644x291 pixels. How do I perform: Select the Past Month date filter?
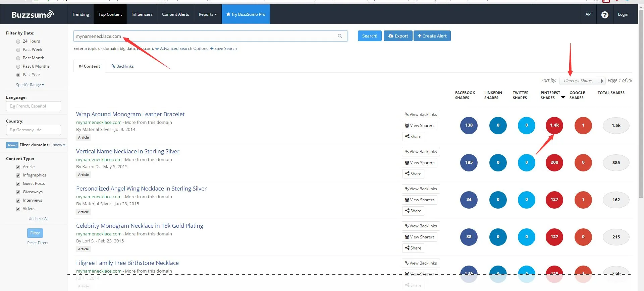point(18,58)
